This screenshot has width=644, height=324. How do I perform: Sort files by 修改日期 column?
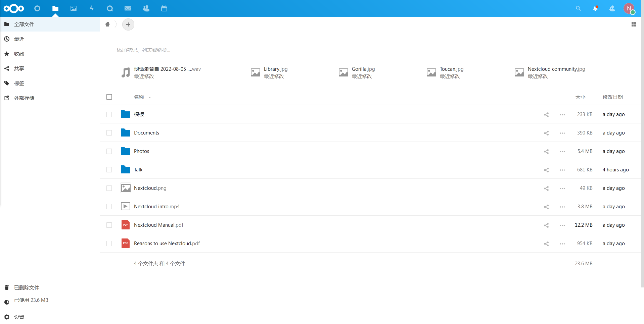click(612, 97)
